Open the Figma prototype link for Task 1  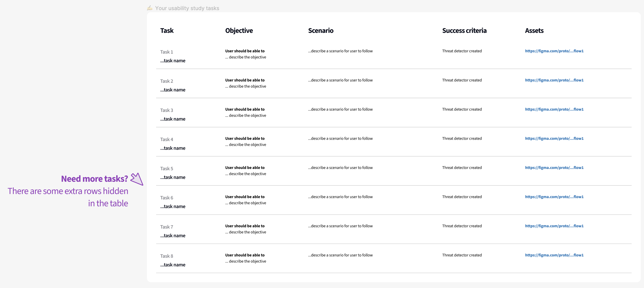click(554, 51)
